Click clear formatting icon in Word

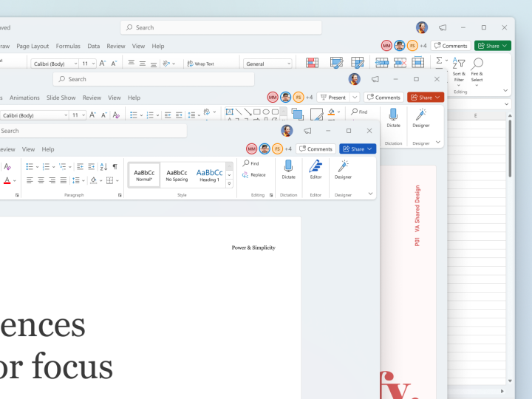coord(7,166)
